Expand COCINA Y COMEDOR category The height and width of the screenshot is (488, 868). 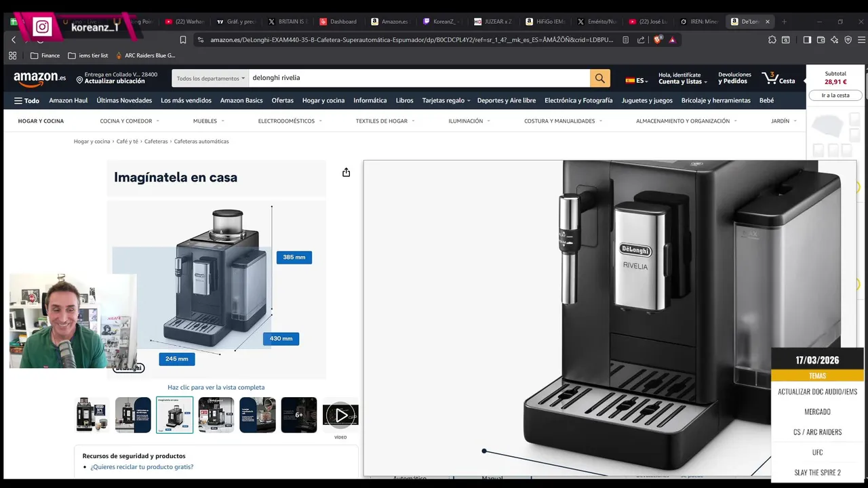(x=130, y=121)
